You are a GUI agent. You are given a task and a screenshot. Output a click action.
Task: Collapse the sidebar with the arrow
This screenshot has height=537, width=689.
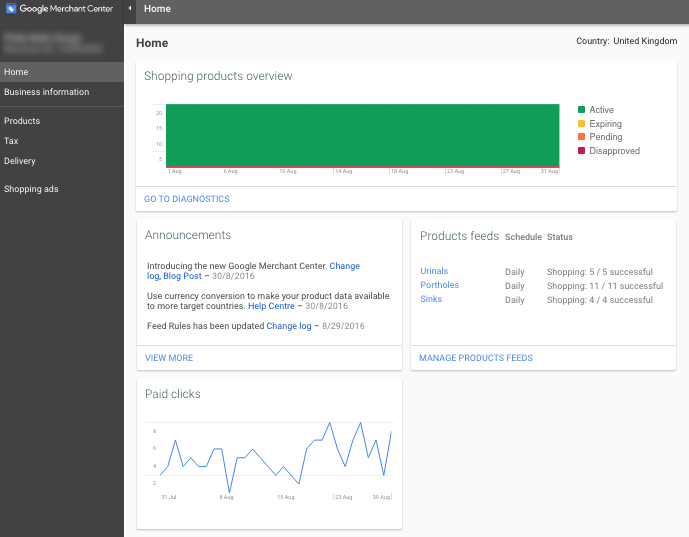pyautogui.click(x=129, y=9)
